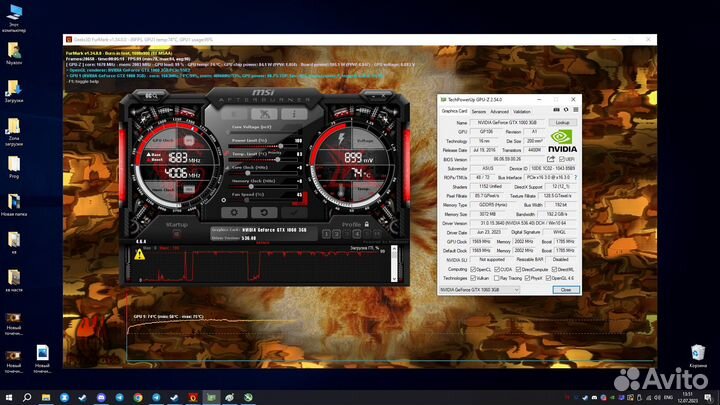Open Afterburner settings gear button

(234, 213)
